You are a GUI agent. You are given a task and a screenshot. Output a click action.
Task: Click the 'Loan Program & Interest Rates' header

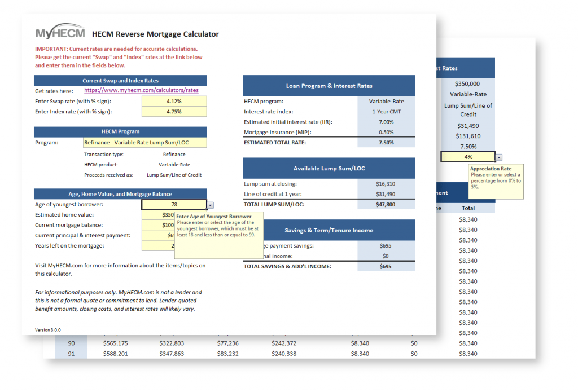click(329, 86)
